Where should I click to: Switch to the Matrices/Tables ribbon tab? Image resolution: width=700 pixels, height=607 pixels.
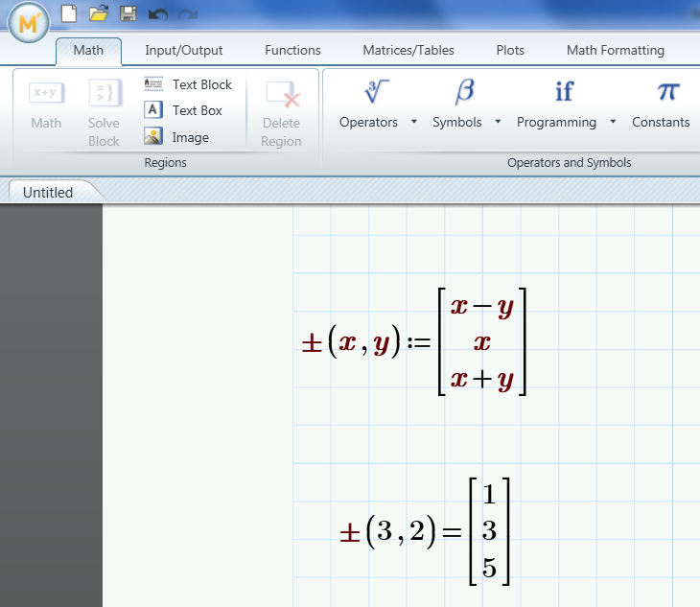(x=408, y=50)
